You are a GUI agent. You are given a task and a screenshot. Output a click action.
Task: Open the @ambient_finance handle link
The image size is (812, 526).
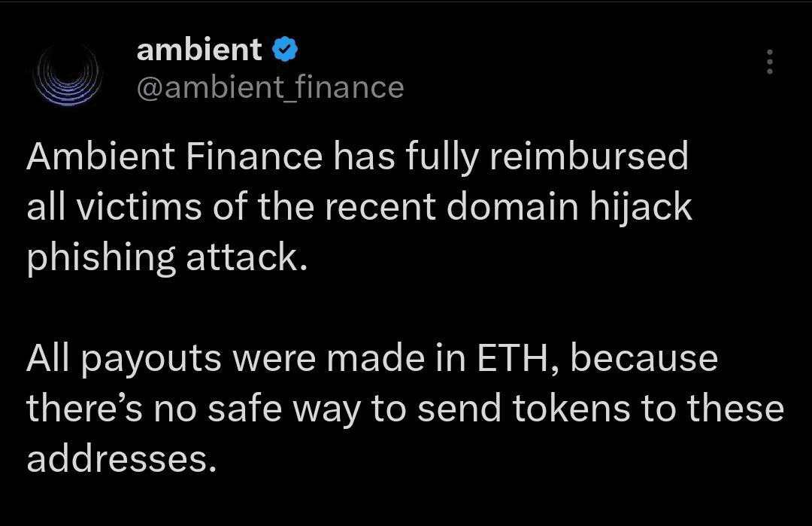click(x=271, y=87)
